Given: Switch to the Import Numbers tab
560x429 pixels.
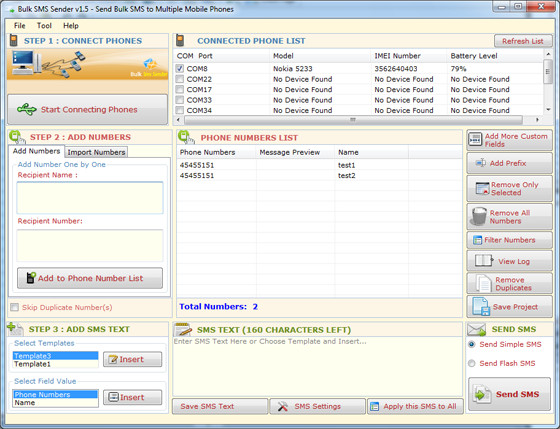Looking at the screenshot, I should (x=96, y=152).
